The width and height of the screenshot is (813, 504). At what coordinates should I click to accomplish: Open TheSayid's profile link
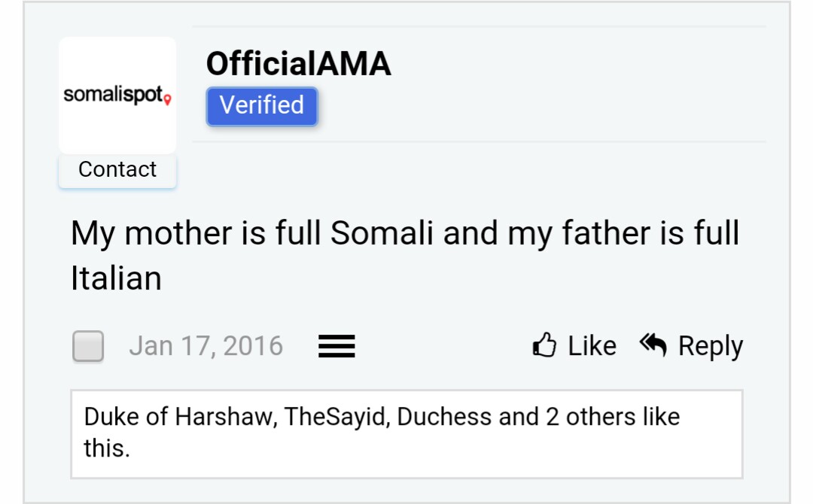click(x=335, y=417)
